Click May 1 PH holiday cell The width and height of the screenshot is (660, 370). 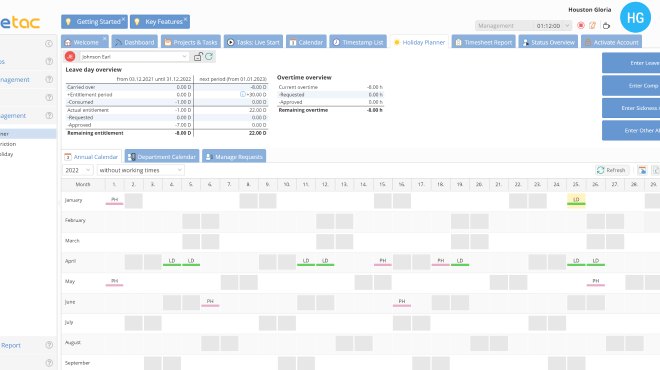click(114, 282)
